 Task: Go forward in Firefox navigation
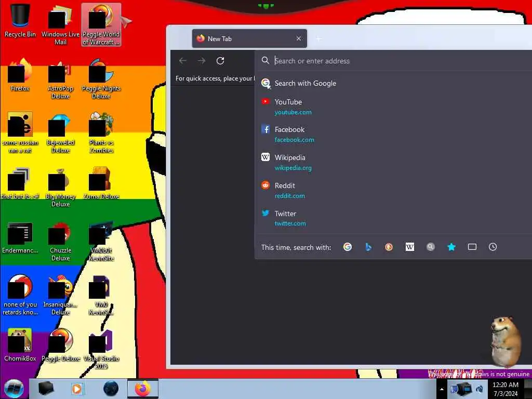tap(202, 61)
